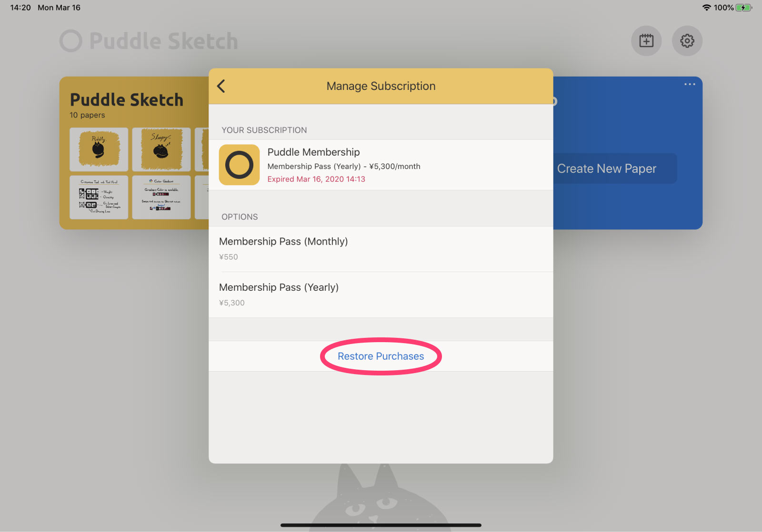
Task: Tap the Puddle Membership circle logo
Action: pyautogui.click(x=239, y=165)
